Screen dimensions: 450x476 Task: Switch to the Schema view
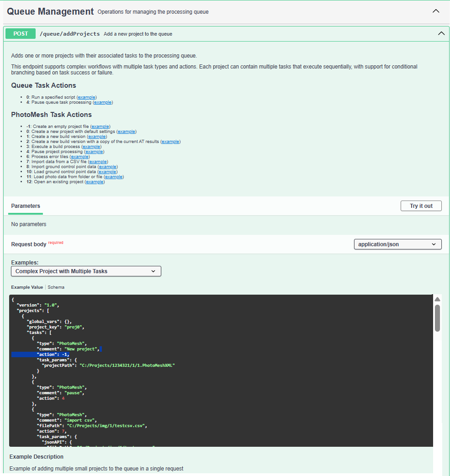(x=56, y=287)
